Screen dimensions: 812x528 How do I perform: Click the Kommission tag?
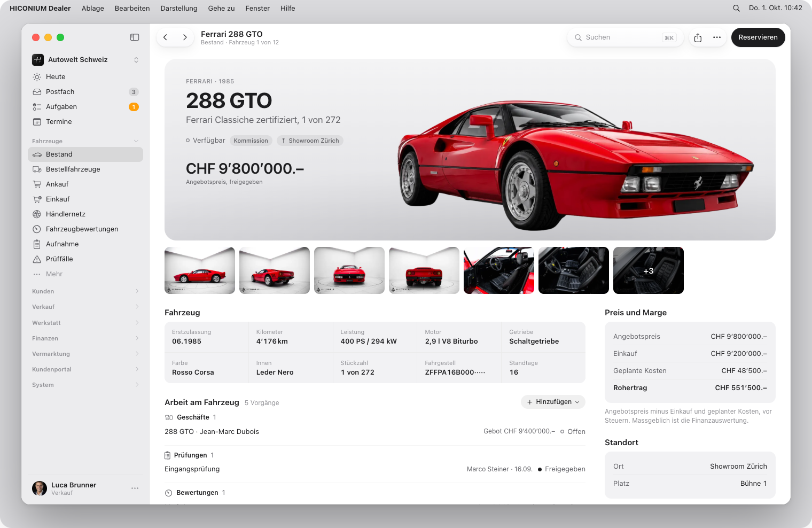coord(251,141)
